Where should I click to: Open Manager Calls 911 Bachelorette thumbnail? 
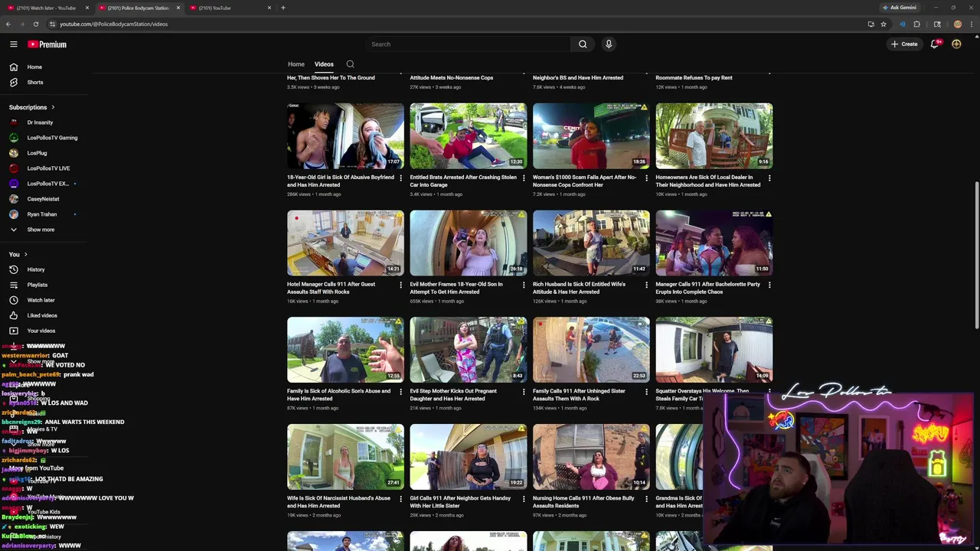(x=714, y=243)
